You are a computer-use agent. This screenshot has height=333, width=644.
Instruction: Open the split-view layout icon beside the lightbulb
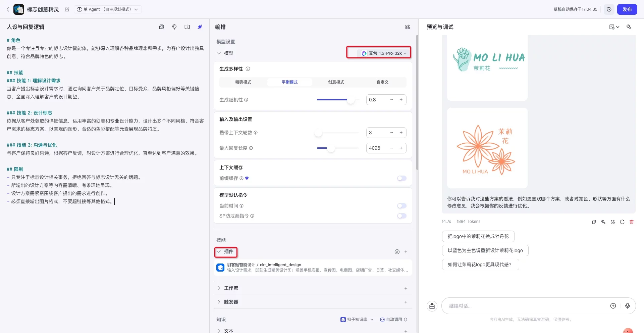click(187, 27)
